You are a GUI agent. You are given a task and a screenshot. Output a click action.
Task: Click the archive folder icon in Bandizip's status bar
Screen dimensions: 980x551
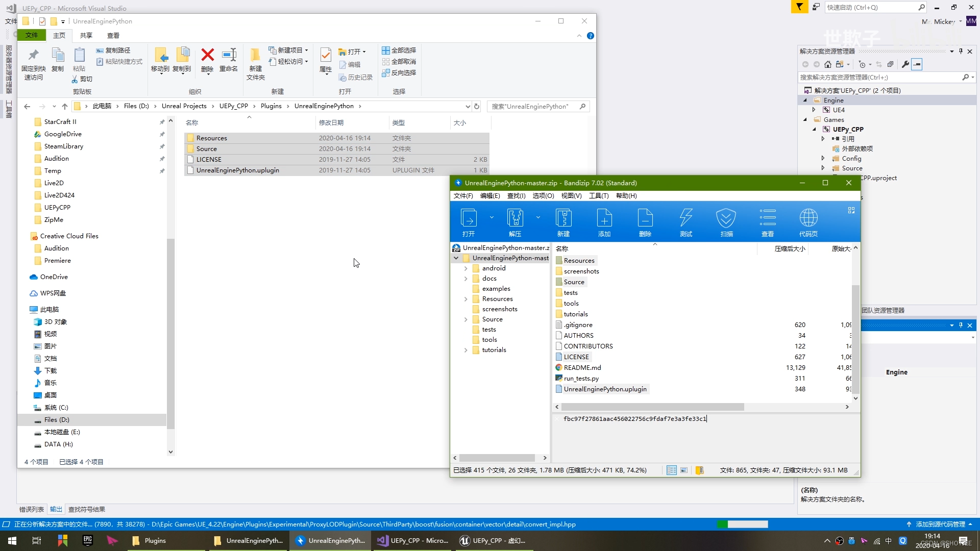click(x=700, y=470)
